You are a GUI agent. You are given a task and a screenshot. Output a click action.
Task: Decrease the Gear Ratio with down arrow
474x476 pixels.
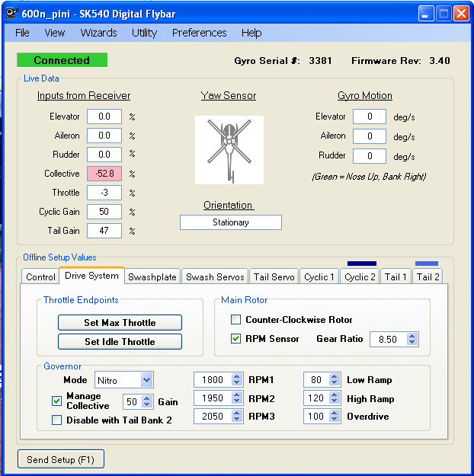[412, 342]
